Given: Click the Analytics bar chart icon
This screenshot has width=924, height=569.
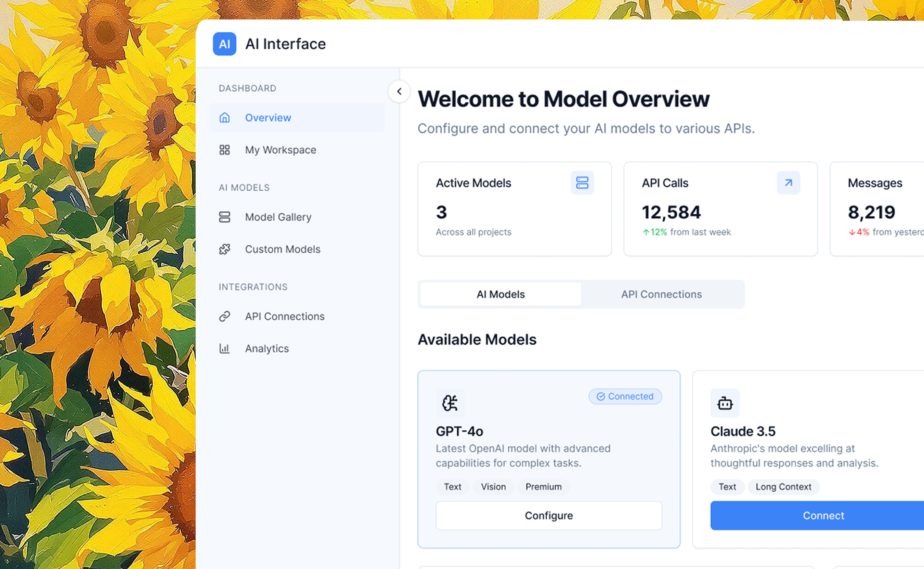Looking at the screenshot, I should [x=224, y=348].
